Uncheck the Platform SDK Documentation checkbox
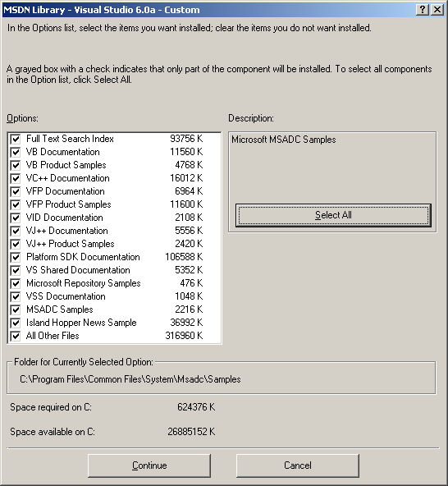 pos(16,257)
